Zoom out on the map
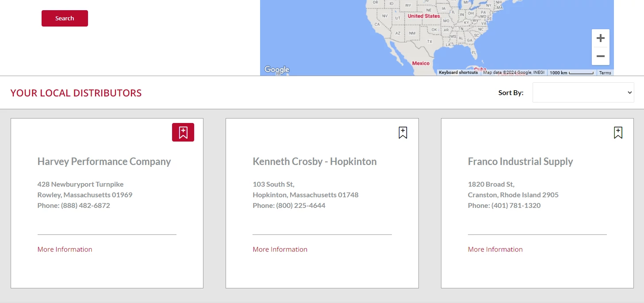 [x=600, y=56]
